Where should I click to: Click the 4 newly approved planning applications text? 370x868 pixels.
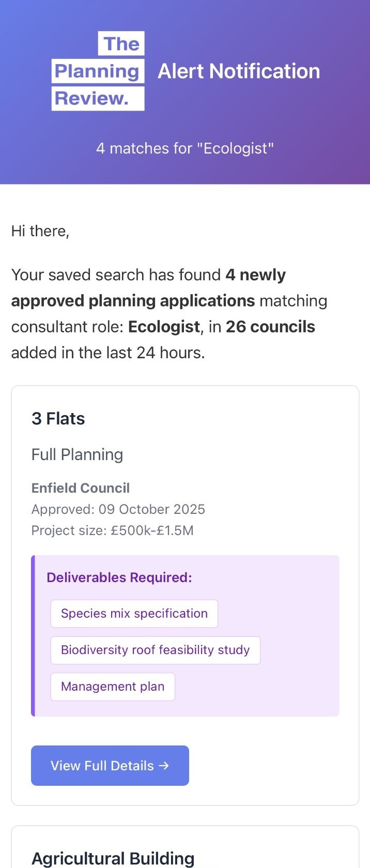point(148,287)
